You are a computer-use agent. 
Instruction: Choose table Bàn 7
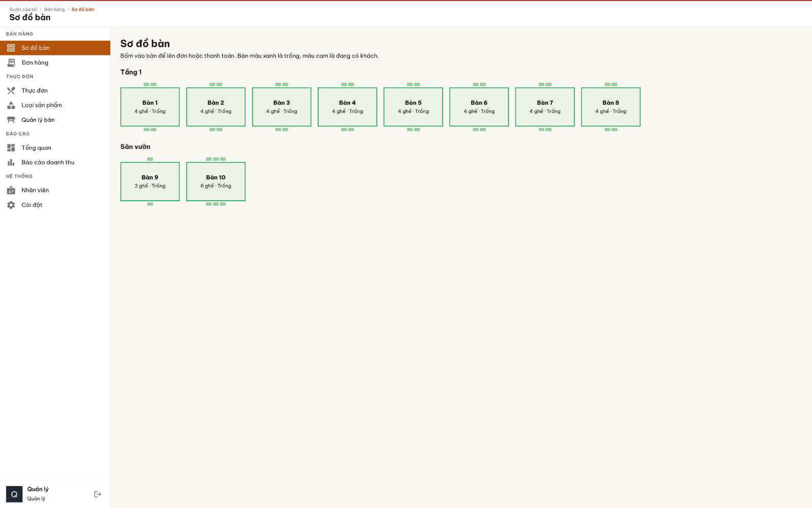click(545, 107)
